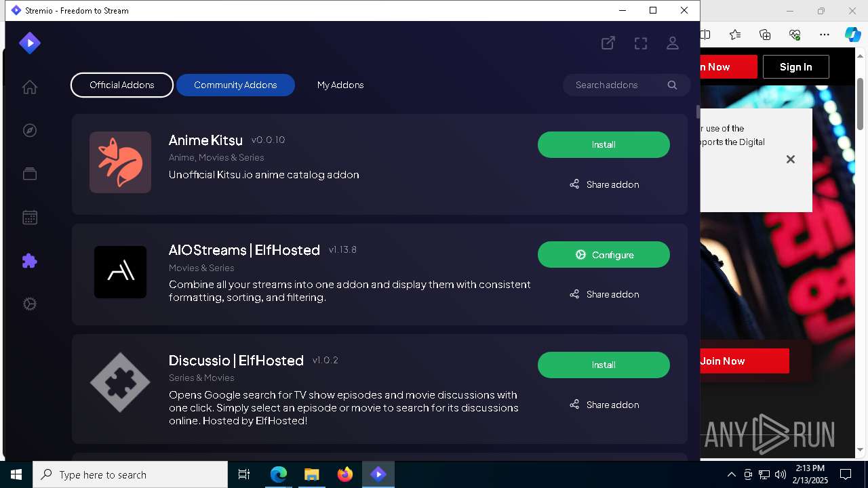868x488 pixels.
Task: Share the AIOStreams addon
Action: [604, 294]
